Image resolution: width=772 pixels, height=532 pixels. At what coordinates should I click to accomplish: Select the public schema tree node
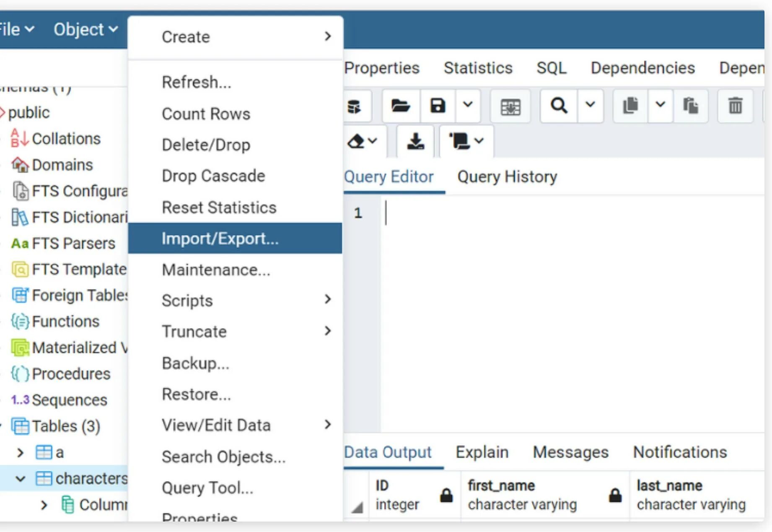coord(29,112)
